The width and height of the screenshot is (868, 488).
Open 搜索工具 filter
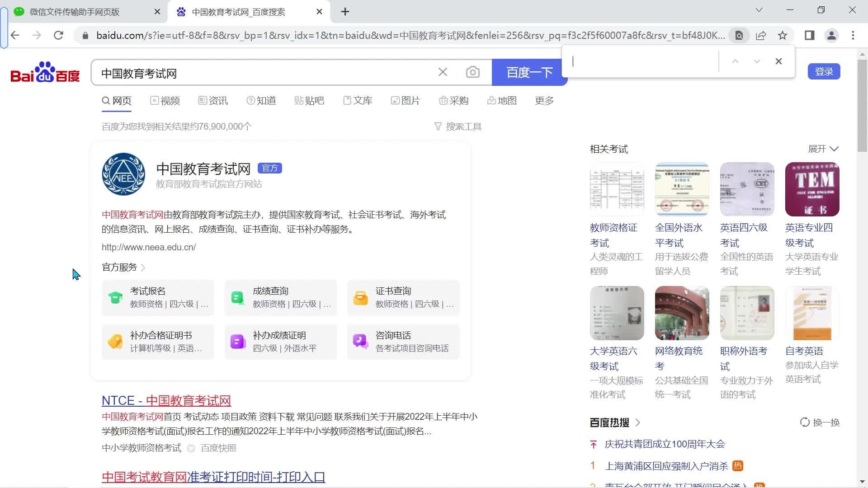click(458, 127)
